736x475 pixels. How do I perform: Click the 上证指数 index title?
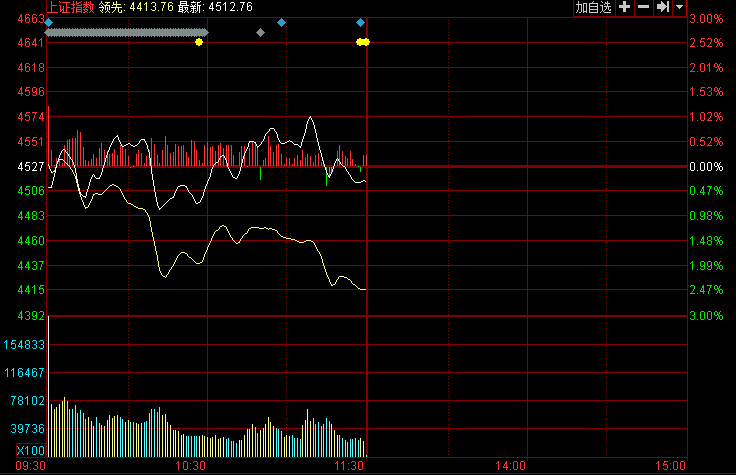(x=70, y=7)
